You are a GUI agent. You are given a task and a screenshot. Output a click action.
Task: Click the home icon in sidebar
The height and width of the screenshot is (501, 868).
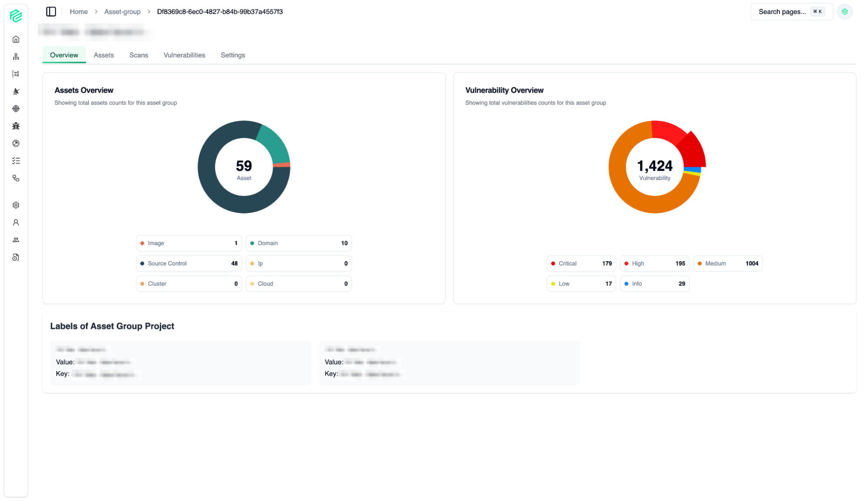16,40
